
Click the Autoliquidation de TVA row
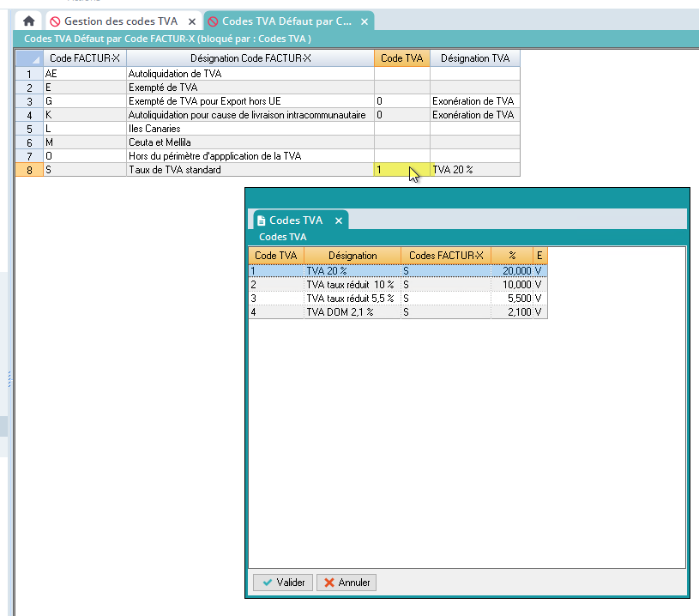[249, 74]
